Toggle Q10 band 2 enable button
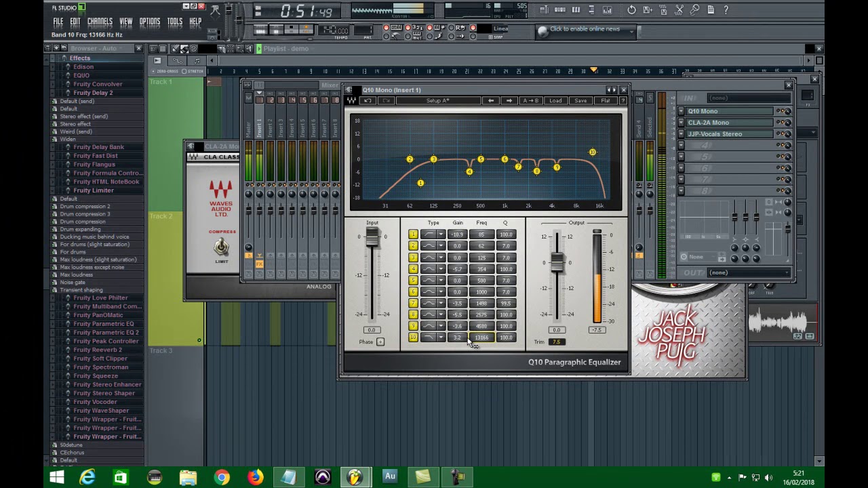 point(413,246)
